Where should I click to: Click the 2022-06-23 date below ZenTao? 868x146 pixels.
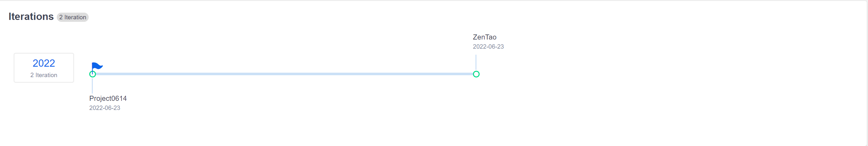(x=488, y=46)
